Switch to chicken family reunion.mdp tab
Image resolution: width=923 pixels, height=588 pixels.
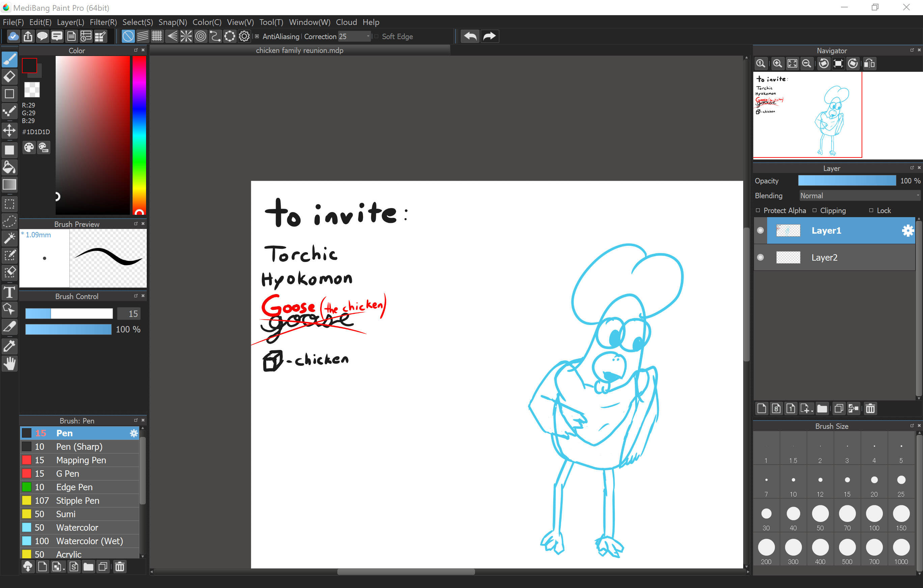(299, 51)
